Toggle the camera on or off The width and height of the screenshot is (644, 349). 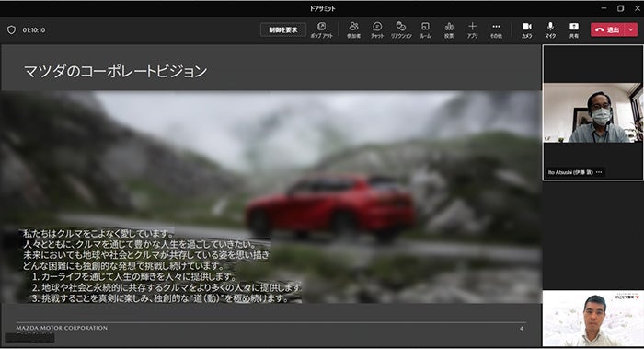click(527, 30)
